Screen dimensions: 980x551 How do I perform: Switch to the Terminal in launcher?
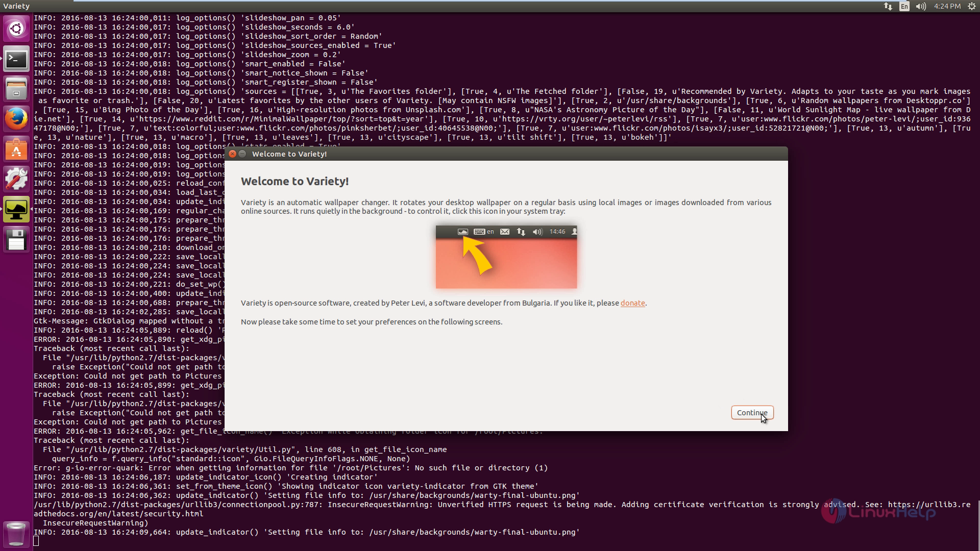click(x=16, y=60)
